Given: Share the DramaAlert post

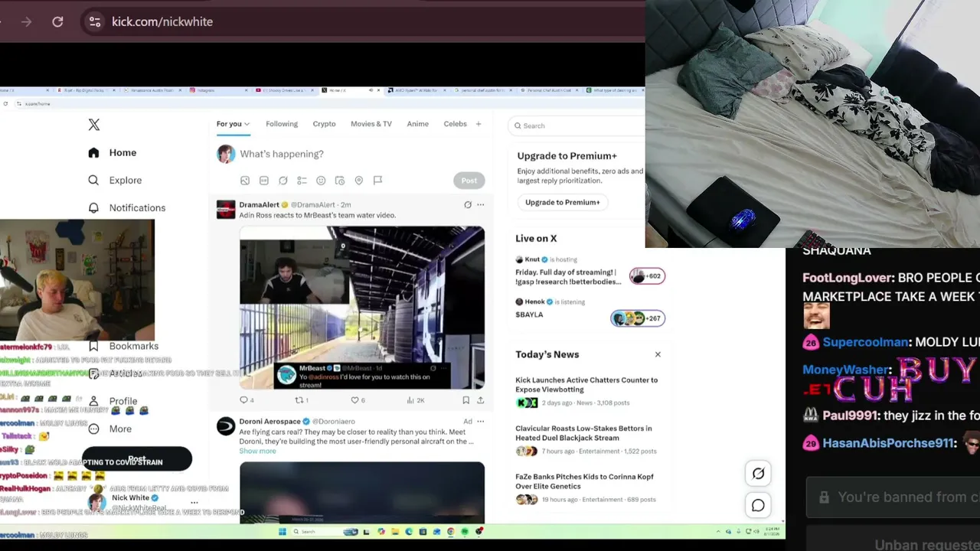Looking at the screenshot, I should pos(480,400).
